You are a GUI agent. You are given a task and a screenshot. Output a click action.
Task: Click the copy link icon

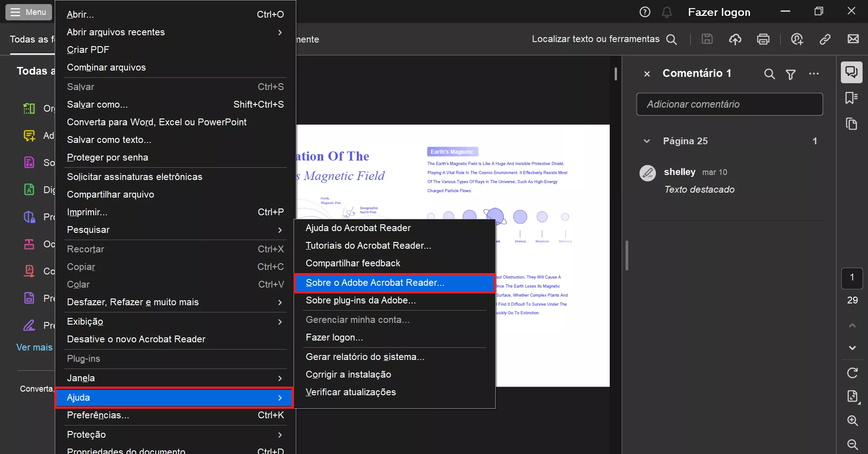pos(825,39)
